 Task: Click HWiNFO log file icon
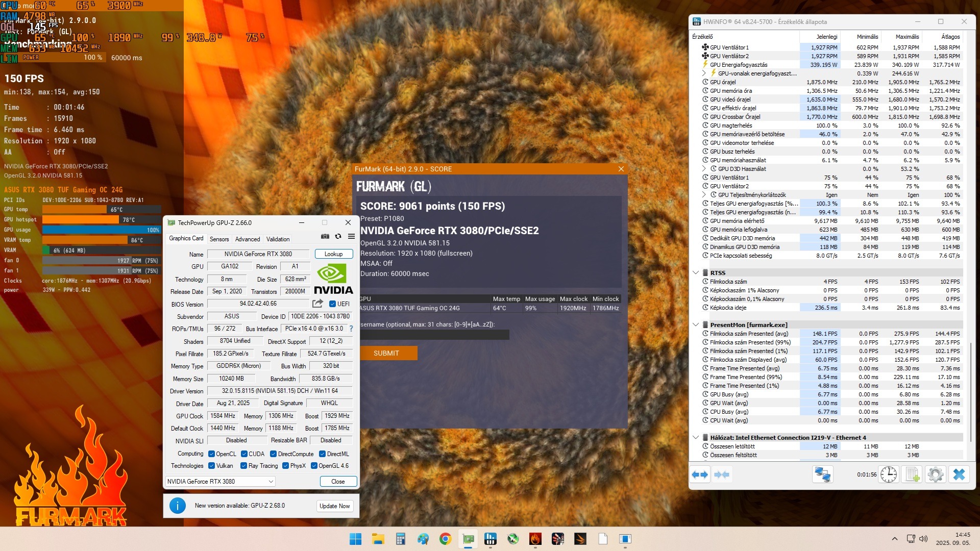tap(912, 474)
